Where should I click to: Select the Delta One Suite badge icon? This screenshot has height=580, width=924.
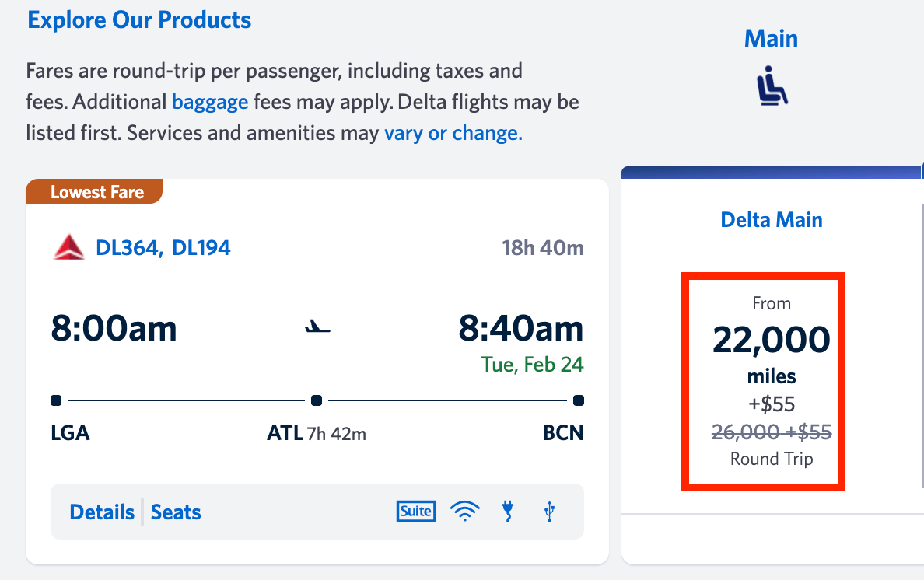[x=416, y=511]
